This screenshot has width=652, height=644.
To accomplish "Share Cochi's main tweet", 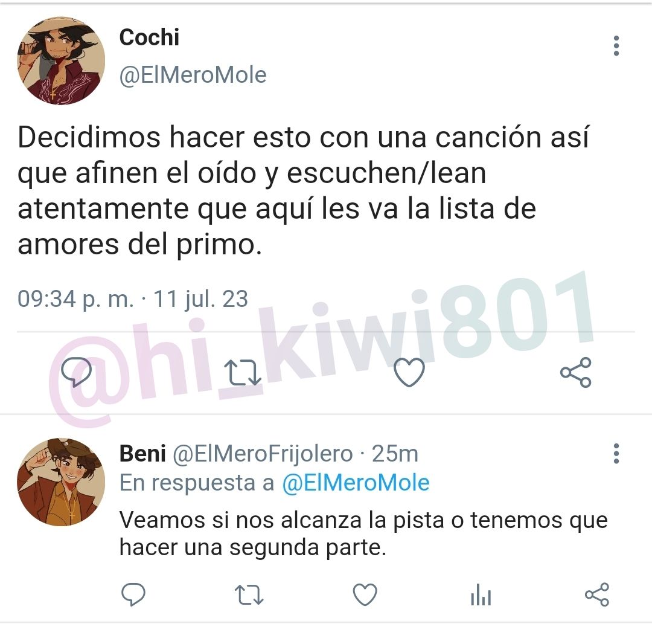I will tap(575, 372).
